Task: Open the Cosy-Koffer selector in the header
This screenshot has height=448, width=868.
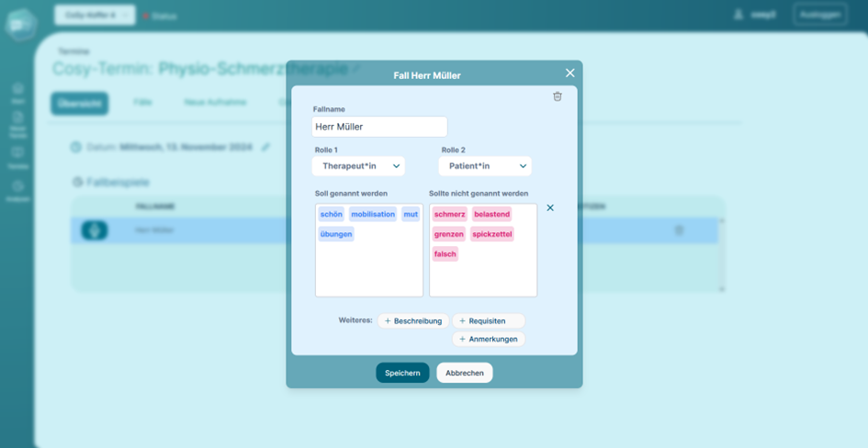Action: click(x=95, y=15)
